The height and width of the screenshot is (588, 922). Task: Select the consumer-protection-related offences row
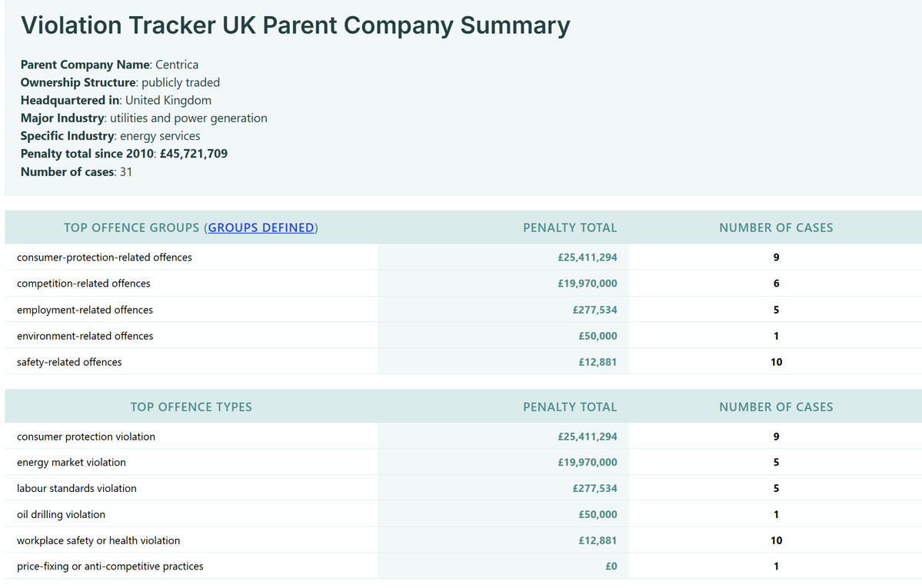[x=464, y=257]
